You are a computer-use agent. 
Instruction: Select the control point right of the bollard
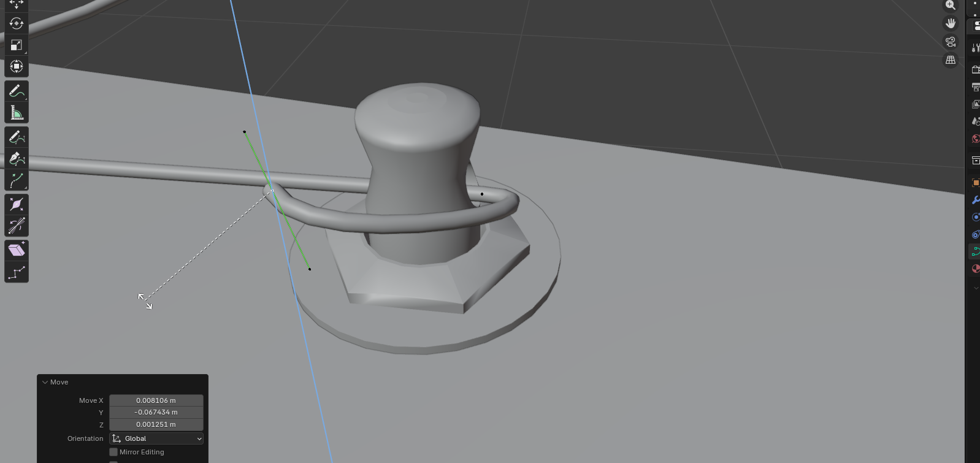tap(482, 194)
